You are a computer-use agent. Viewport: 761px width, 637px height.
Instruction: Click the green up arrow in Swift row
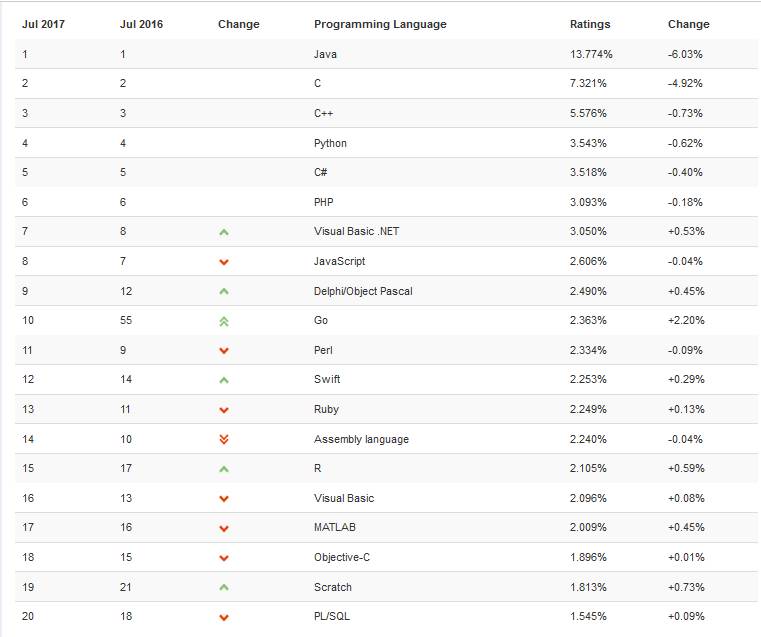224,380
